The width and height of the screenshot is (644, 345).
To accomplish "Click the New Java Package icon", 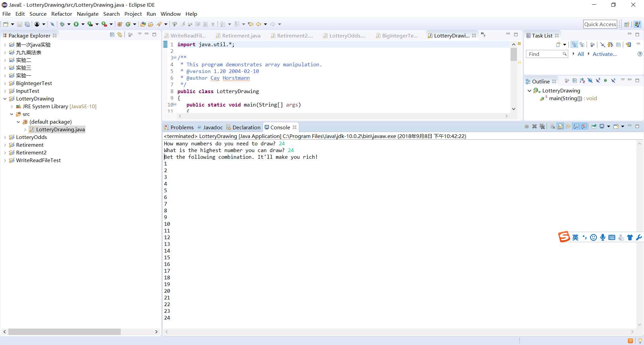I will (x=120, y=24).
